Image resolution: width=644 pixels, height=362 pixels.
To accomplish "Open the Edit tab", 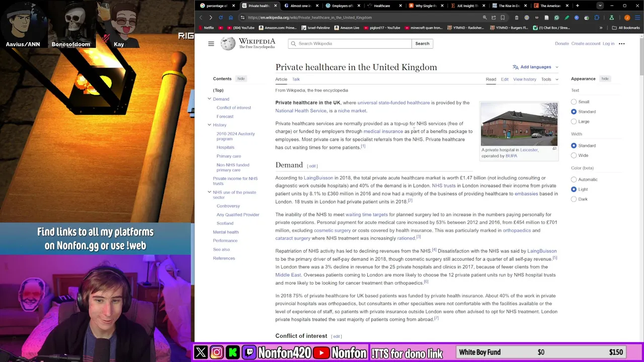I will [x=504, y=79].
